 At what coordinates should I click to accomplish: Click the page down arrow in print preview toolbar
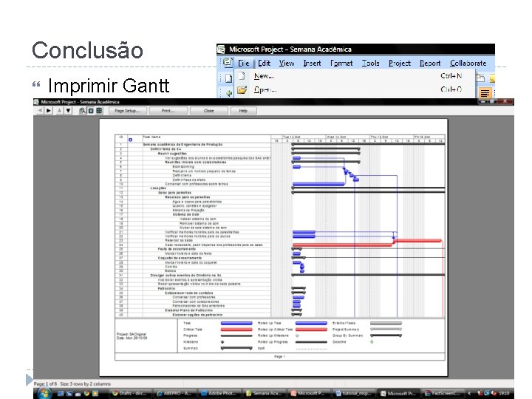click(x=68, y=111)
